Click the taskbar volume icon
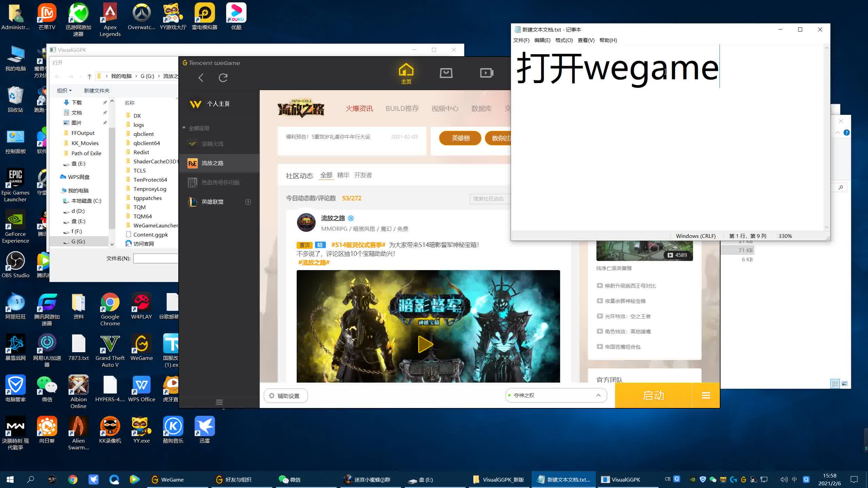Screen dimensions: 868x488 [x=784, y=480]
